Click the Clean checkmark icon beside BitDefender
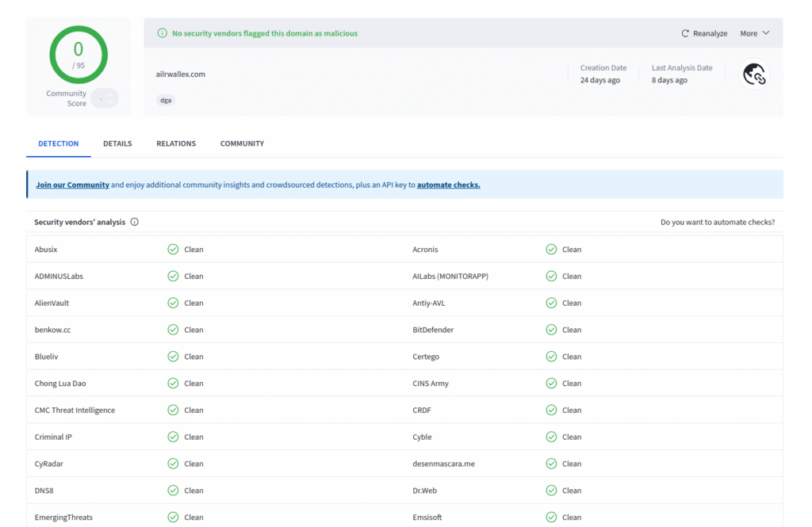This screenshot has height=527, width=812. tap(551, 330)
